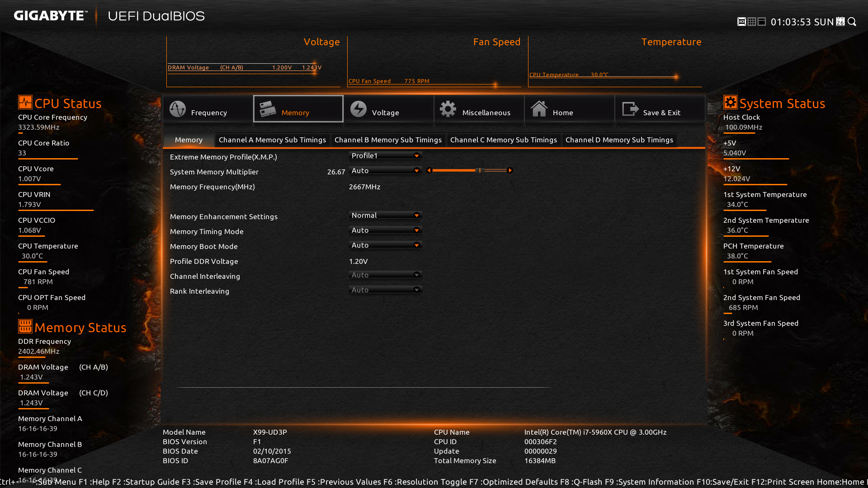Open the Voltage lightning bolt section

(x=359, y=109)
